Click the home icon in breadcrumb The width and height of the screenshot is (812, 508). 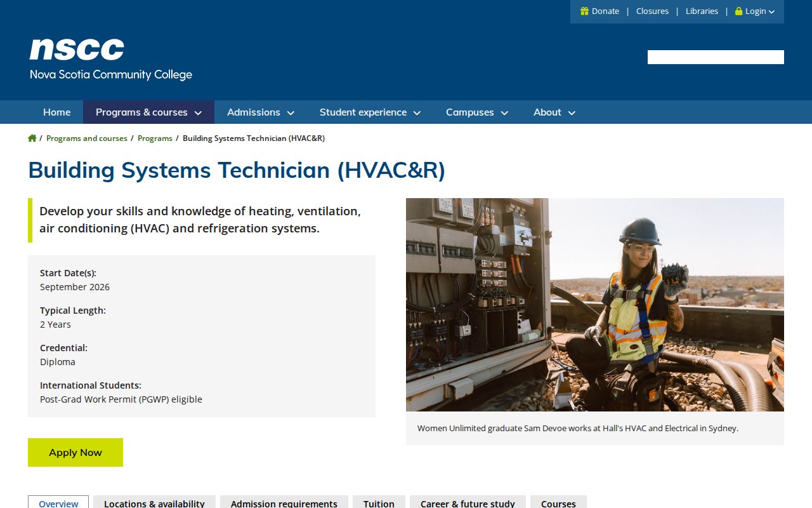pos(32,138)
